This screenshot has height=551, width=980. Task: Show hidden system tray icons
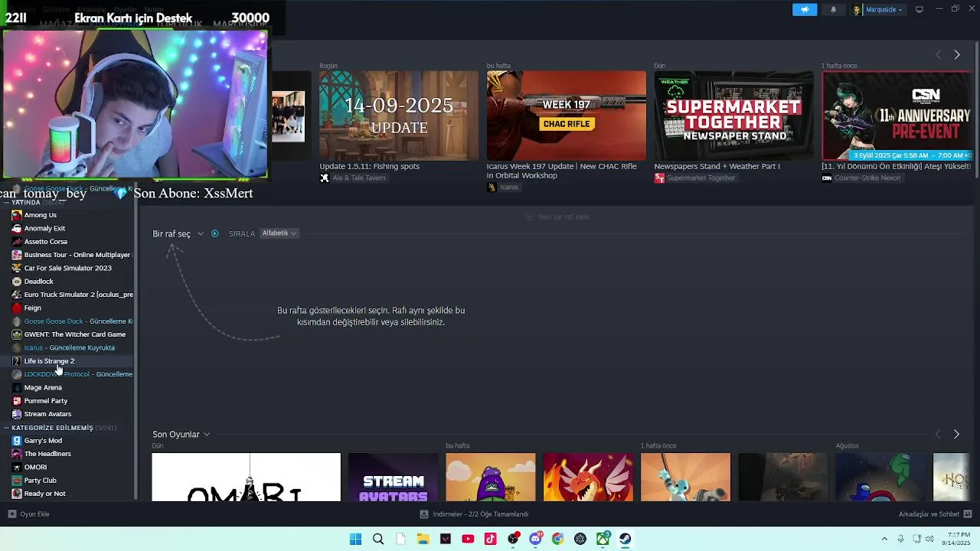[x=884, y=539]
